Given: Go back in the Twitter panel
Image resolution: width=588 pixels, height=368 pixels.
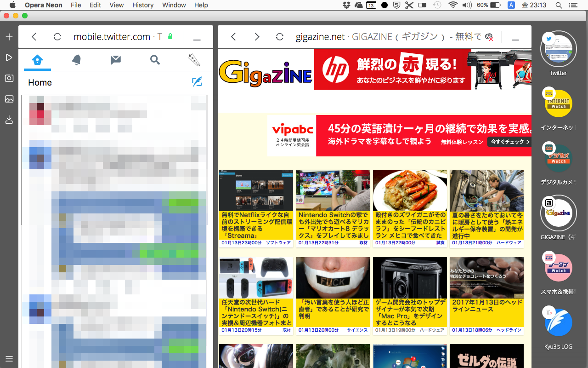Looking at the screenshot, I should click(34, 37).
